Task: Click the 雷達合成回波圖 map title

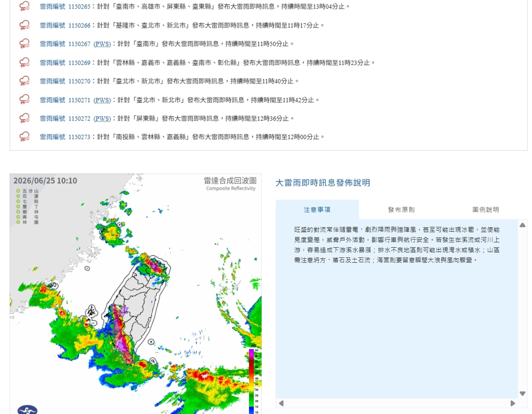Action: coord(230,181)
